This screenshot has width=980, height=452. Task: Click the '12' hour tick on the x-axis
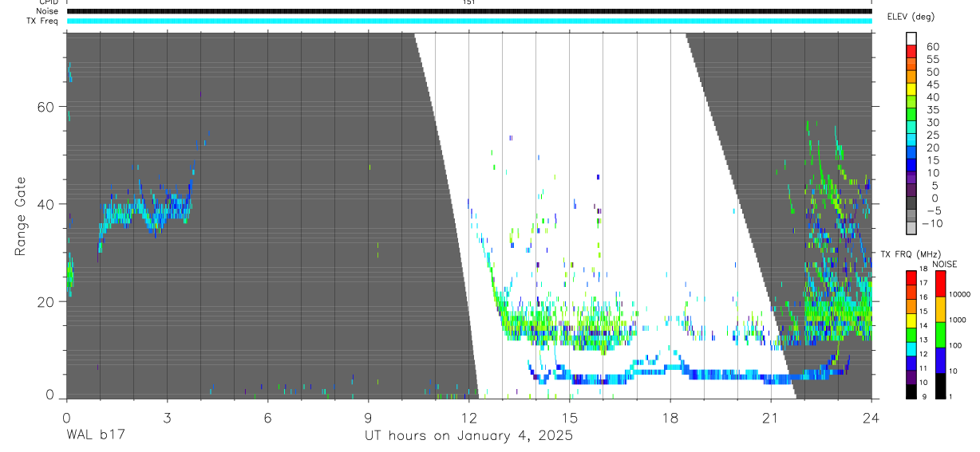pos(469,418)
